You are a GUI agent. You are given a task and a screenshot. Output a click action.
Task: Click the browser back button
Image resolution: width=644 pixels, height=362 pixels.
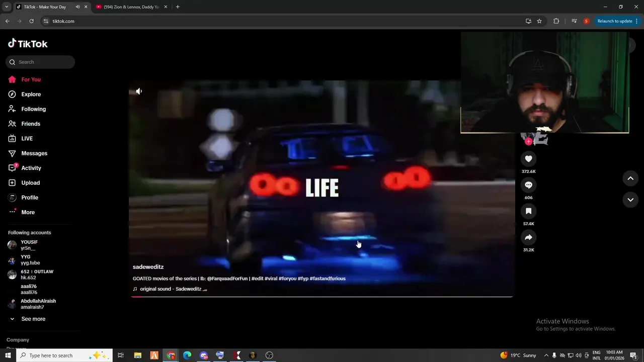pos(7,21)
